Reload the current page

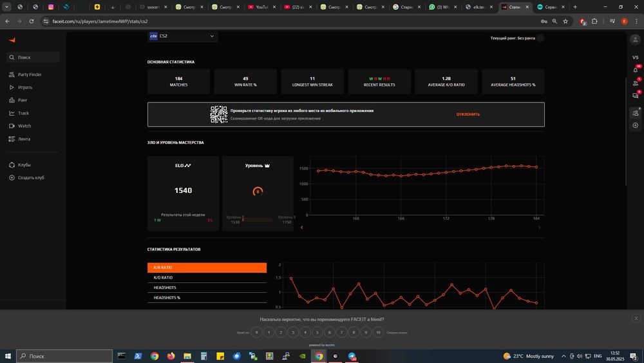point(31,21)
